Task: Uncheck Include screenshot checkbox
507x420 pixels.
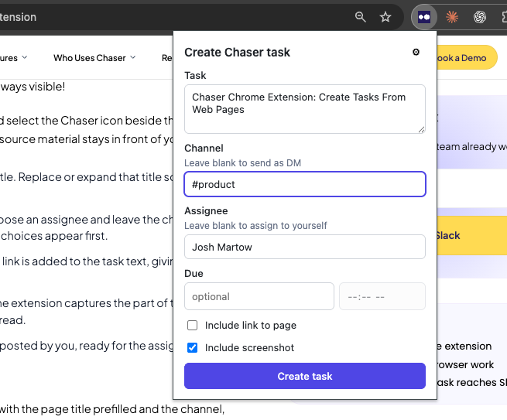Action: pyautogui.click(x=193, y=347)
